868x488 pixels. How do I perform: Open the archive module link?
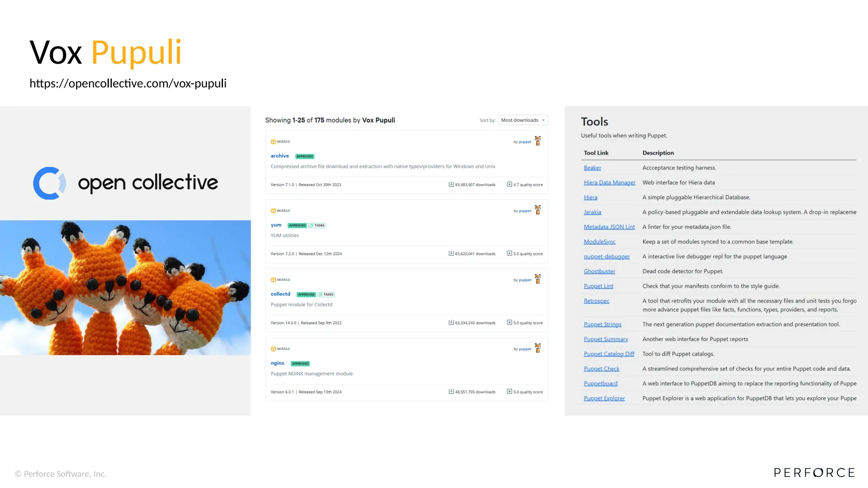[x=280, y=156]
